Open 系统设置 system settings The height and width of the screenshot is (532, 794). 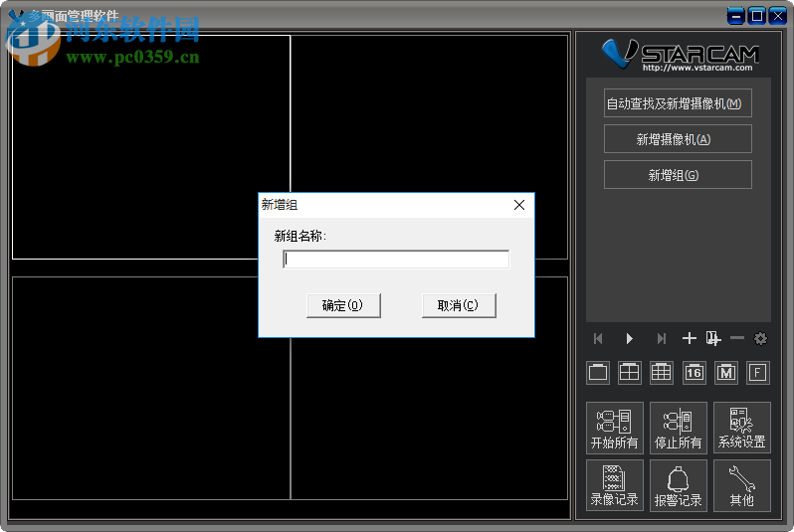(742, 429)
